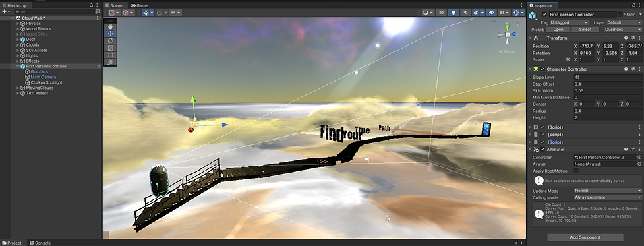The width and height of the screenshot is (644, 246).
Task: Open the Inspector tab
Action: 543,5
